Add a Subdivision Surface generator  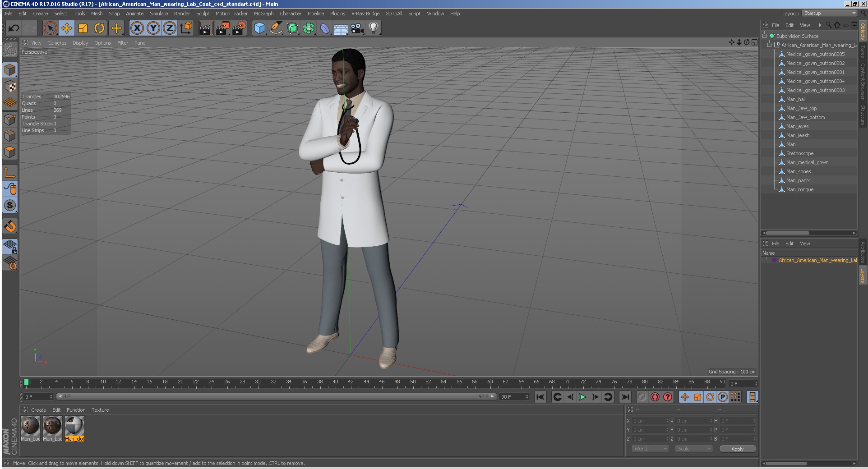click(x=292, y=28)
